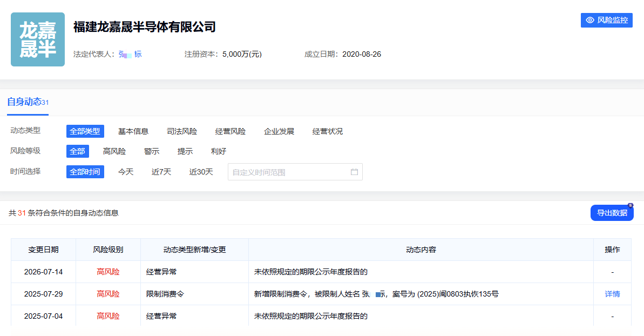
Task: Filter by 企业发展 dynamic type
Action: pyautogui.click(x=279, y=131)
